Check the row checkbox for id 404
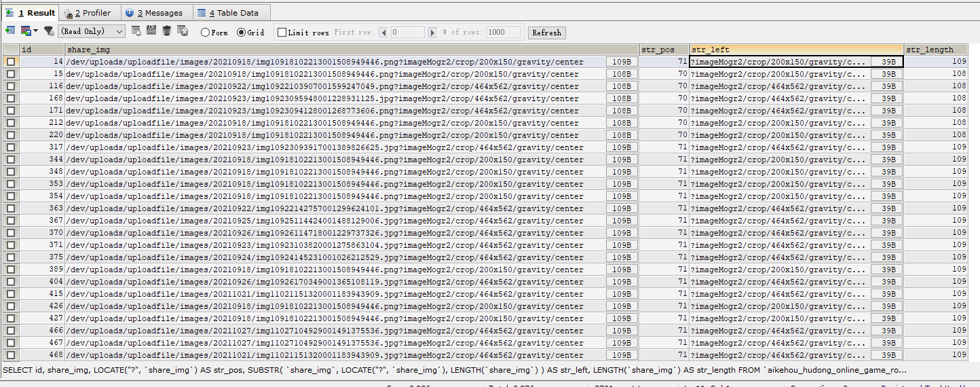This screenshot has width=980, height=387. point(11,282)
